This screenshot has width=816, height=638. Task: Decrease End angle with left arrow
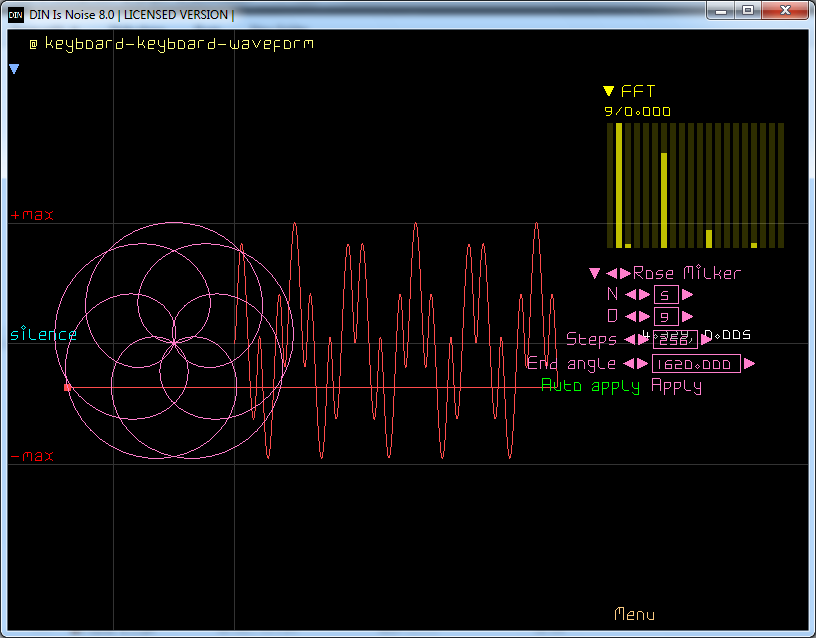tap(630, 364)
